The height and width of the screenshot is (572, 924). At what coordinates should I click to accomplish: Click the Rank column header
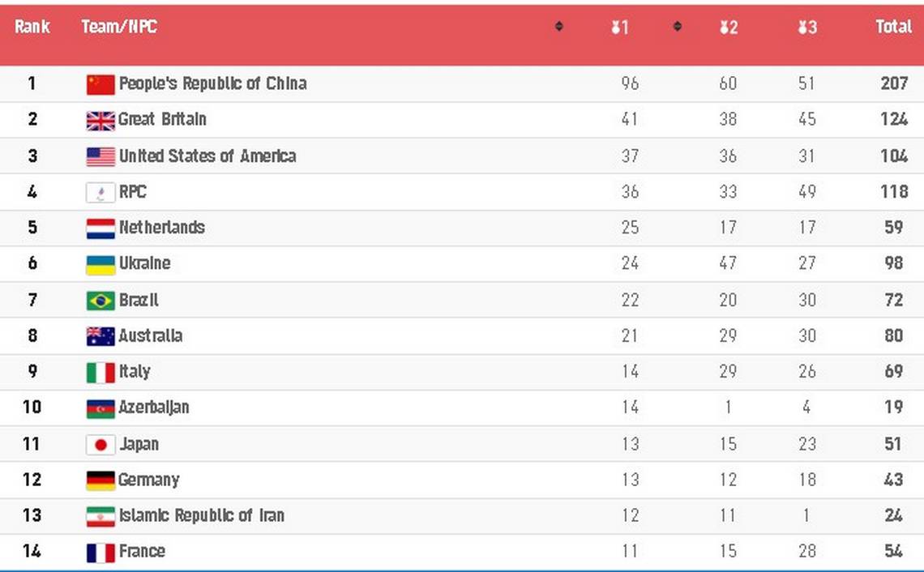point(32,27)
